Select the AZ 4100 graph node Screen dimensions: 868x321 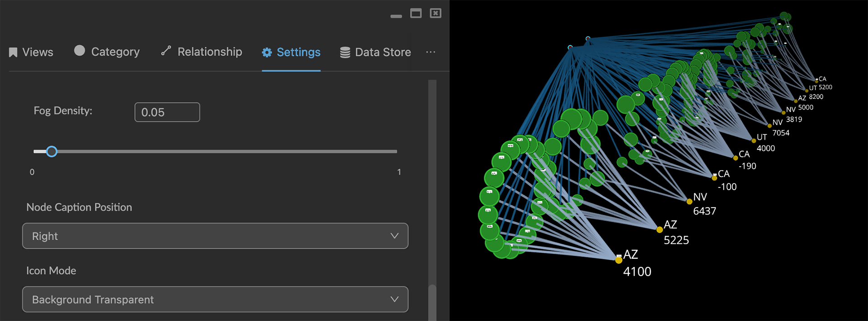point(618,260)
